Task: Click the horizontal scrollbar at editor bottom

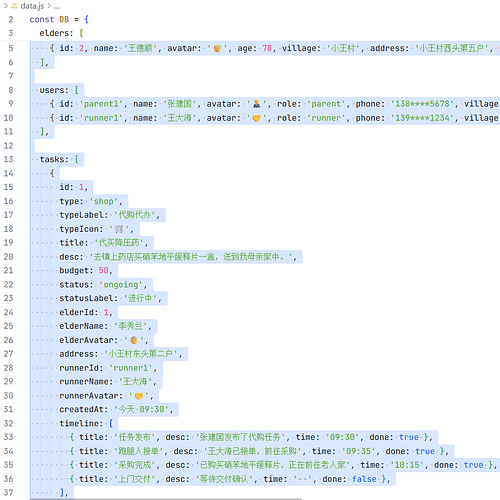Action: click(166, 499)
